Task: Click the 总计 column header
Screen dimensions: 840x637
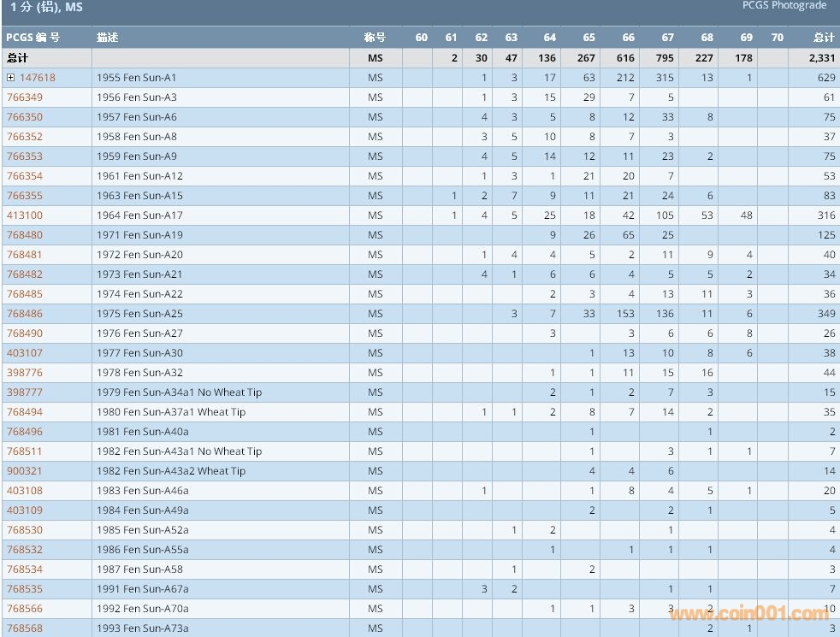Action: tap(823, 38)
